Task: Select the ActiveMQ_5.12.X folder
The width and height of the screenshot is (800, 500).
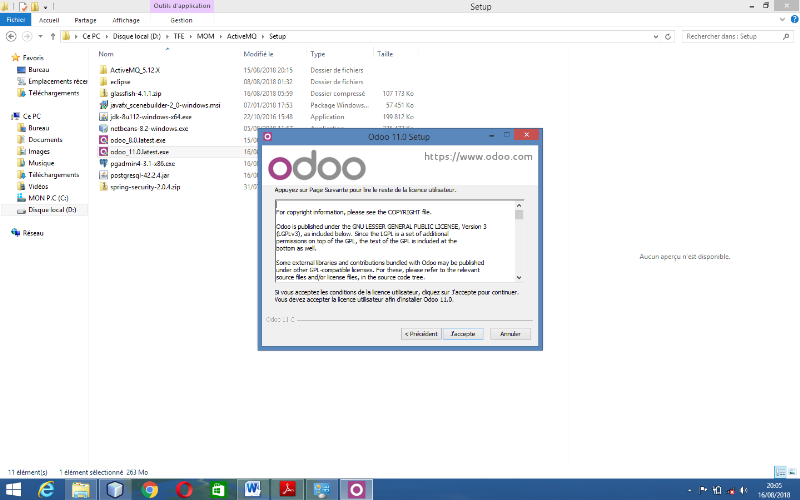Action: pyautogui.click(x=135, y=70)
